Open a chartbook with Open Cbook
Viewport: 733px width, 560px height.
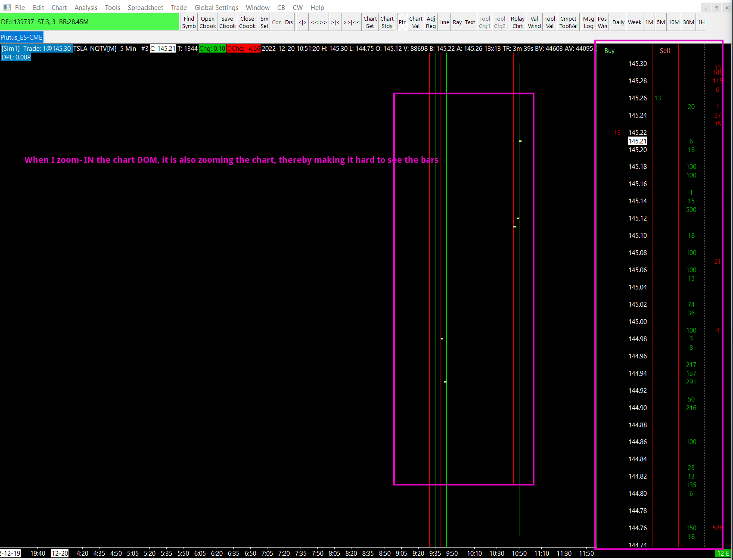pos(208,22)
